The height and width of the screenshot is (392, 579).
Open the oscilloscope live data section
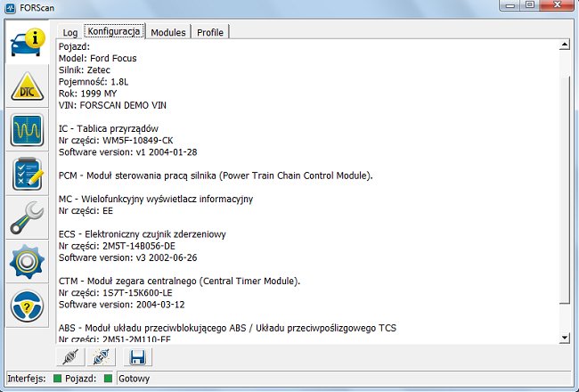click(x=27, y=131)
